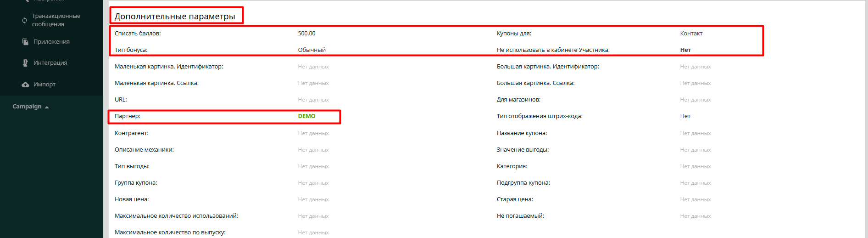Open the Интеграция sidebar item

tap(50, 63)
